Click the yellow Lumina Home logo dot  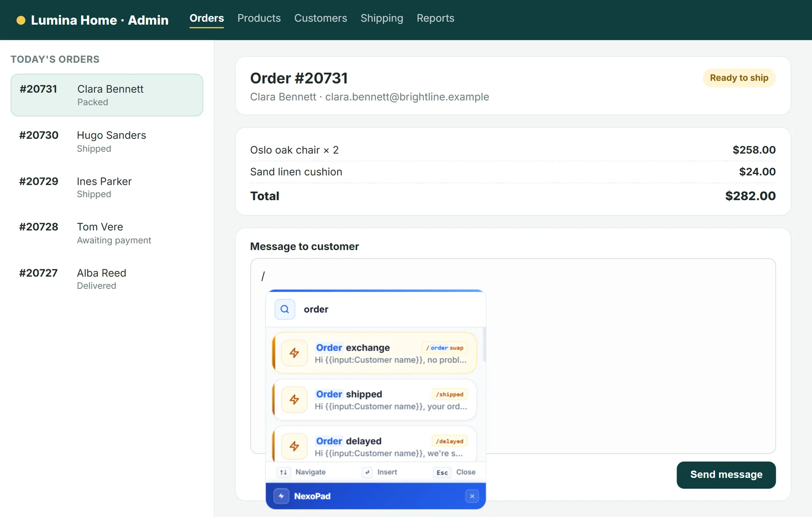click(21, 20)
